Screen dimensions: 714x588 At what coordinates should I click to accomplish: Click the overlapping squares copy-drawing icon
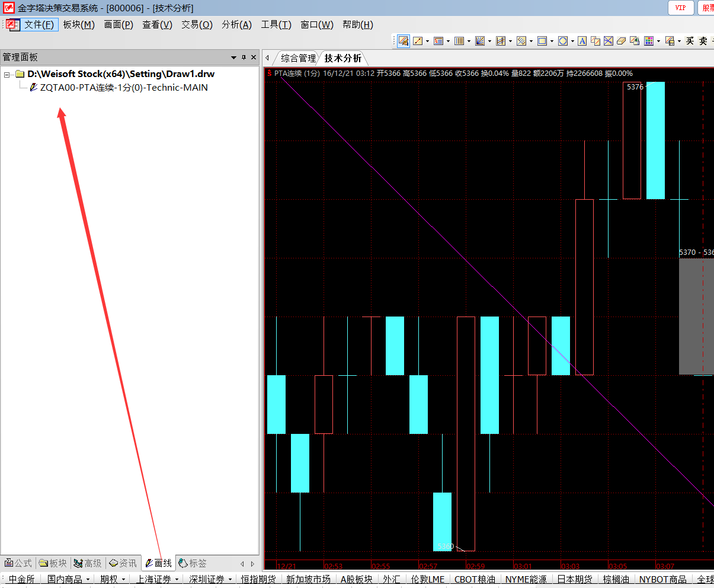595,41
